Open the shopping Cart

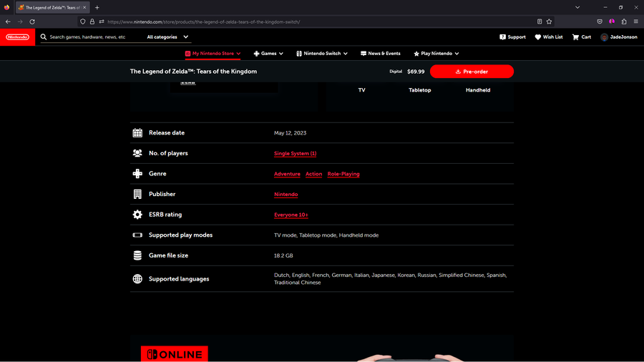[x=582, y=37]
